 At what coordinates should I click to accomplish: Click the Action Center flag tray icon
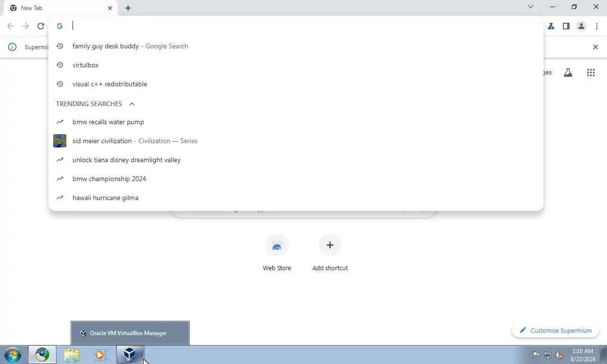[536, 355]
